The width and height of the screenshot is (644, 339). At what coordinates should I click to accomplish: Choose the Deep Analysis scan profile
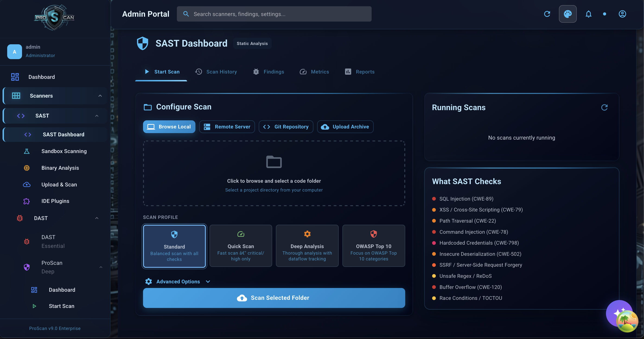pos(307,246)
